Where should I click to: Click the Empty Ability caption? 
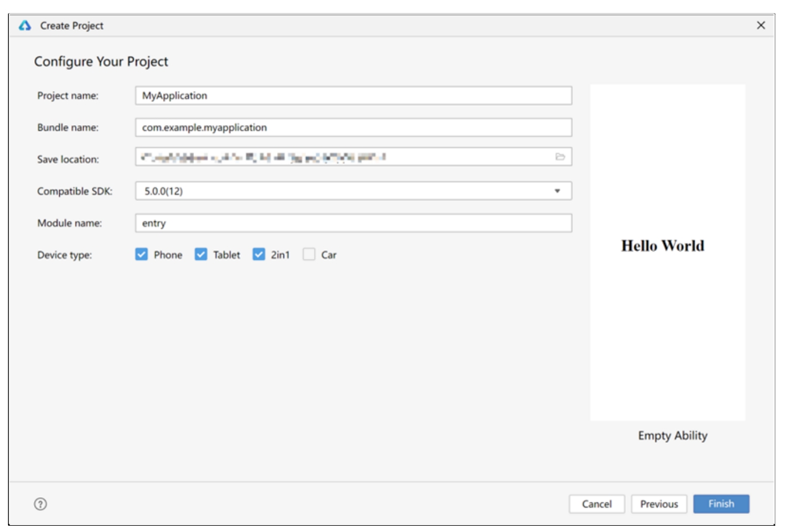click(672, 435)
